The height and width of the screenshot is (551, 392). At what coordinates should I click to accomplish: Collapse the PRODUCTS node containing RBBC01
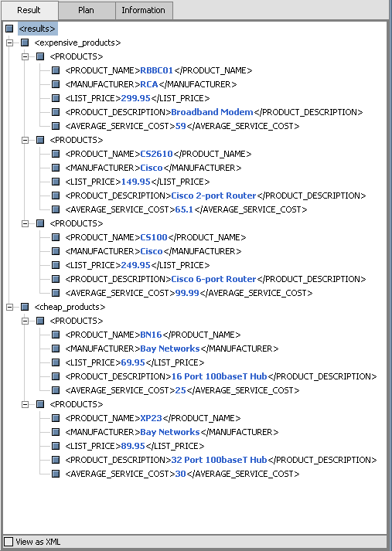[x=26, y=56]
